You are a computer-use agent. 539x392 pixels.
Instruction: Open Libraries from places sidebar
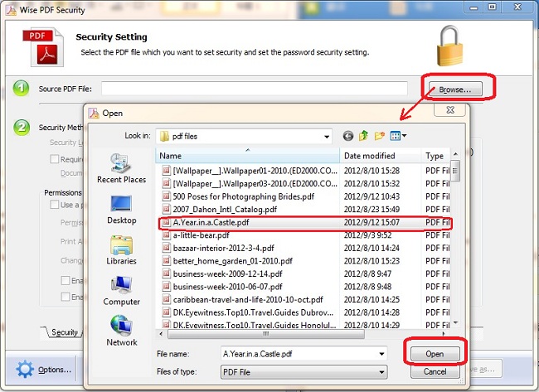(x=121, y=249)
